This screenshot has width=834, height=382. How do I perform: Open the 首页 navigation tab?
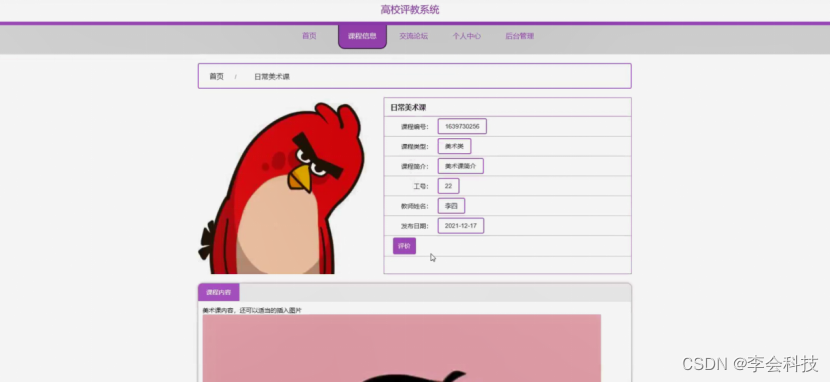coord(309,36)
